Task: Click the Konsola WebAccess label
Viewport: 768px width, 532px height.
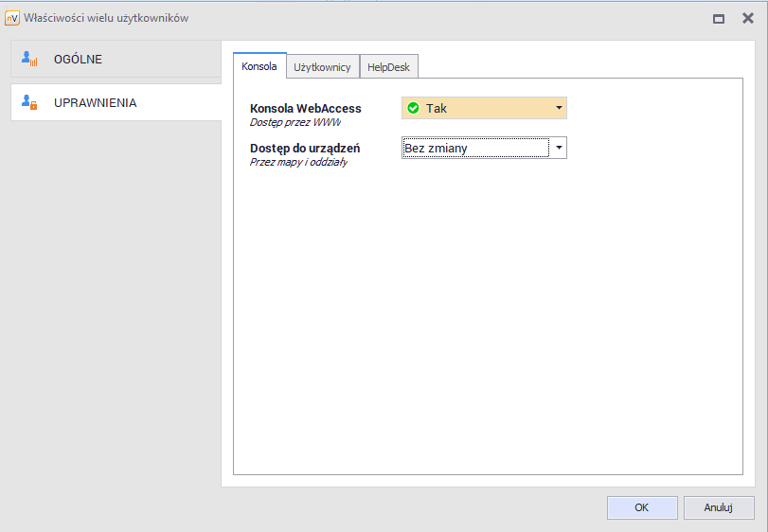Action: [x=305, y=109]
